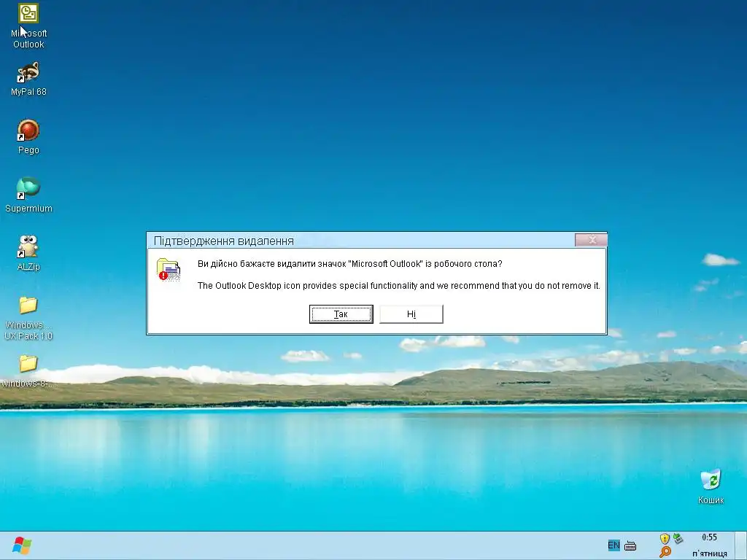Confirm deletion with the Так button

[341, 314]
